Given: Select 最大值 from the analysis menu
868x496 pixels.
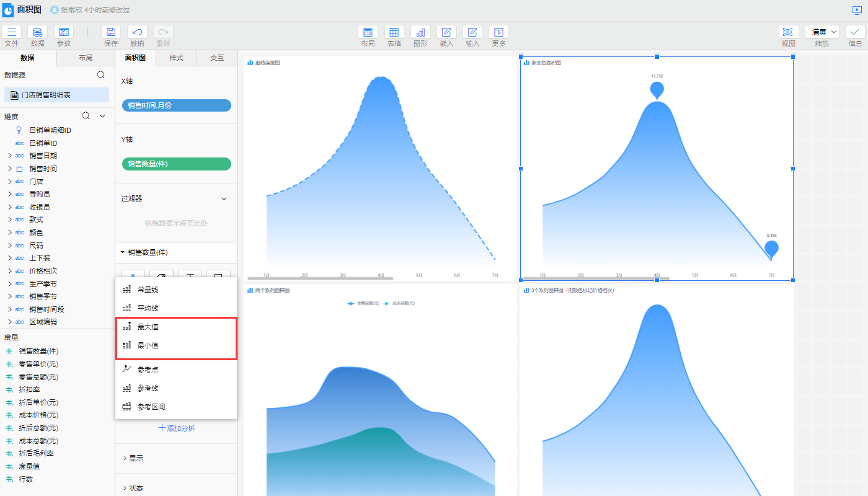Looking at the screenshot, I should pos(148,327).
